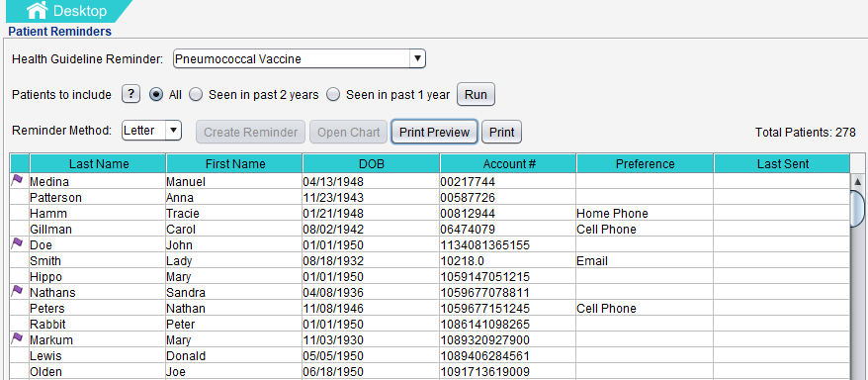
Task: Select the Rabbit last name cell
Action: point(98,324)
